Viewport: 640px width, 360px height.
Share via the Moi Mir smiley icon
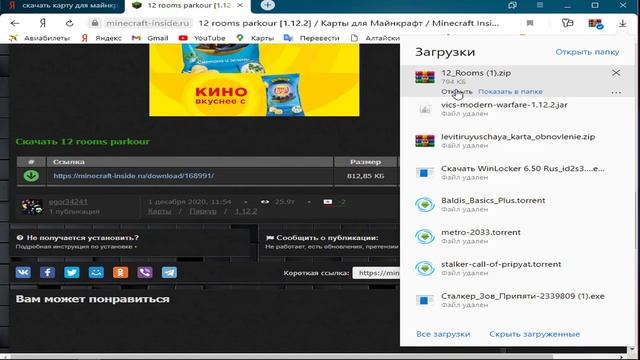coord(96,272)
